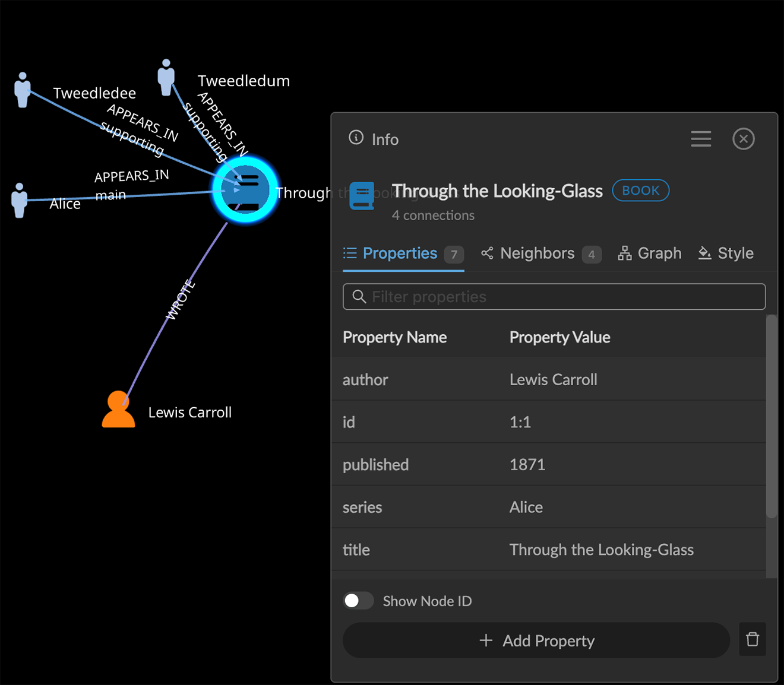Click the 4 connections text

(x=433, y=215)
